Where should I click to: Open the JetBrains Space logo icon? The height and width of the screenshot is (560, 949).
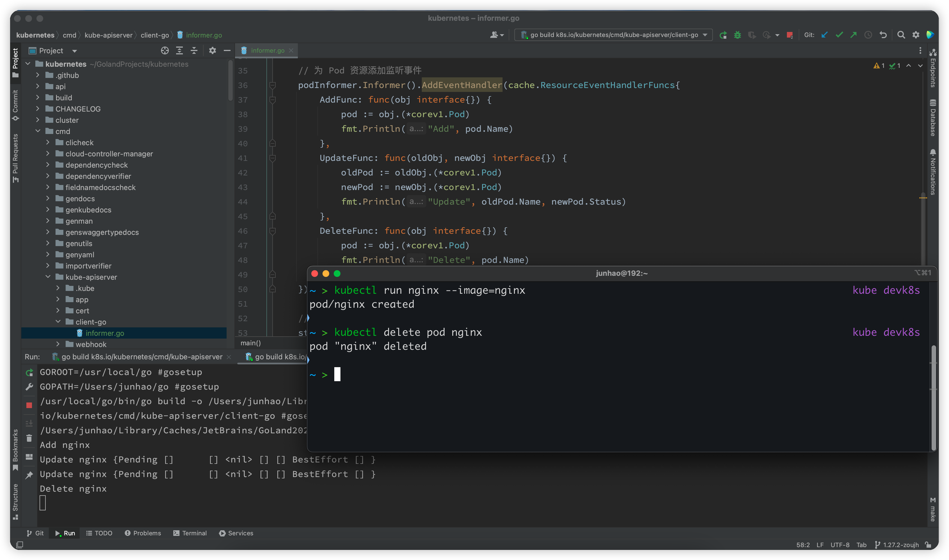pos(930,35)
